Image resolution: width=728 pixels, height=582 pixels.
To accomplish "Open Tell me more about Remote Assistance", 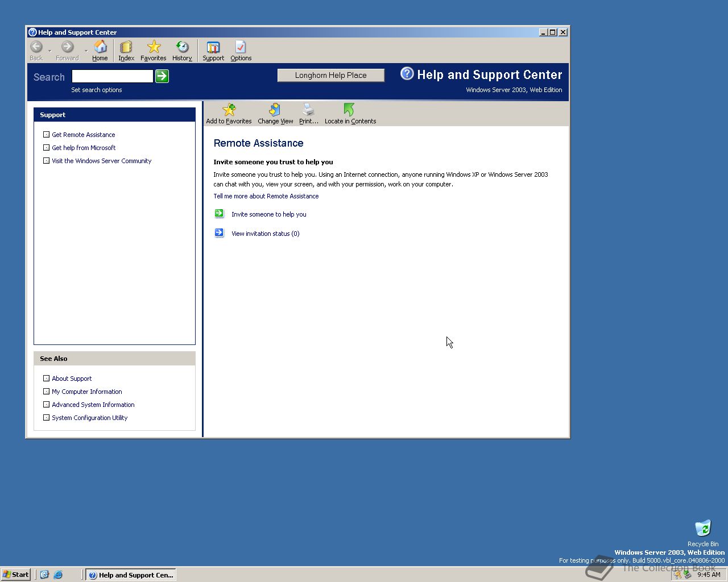I will 266,196.
